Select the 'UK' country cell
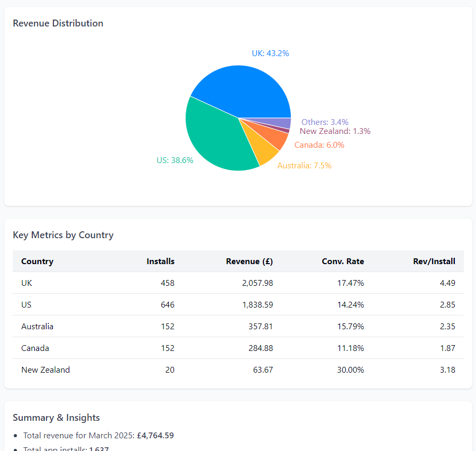Screen dimensions: 476x451 tap(27, 283)
